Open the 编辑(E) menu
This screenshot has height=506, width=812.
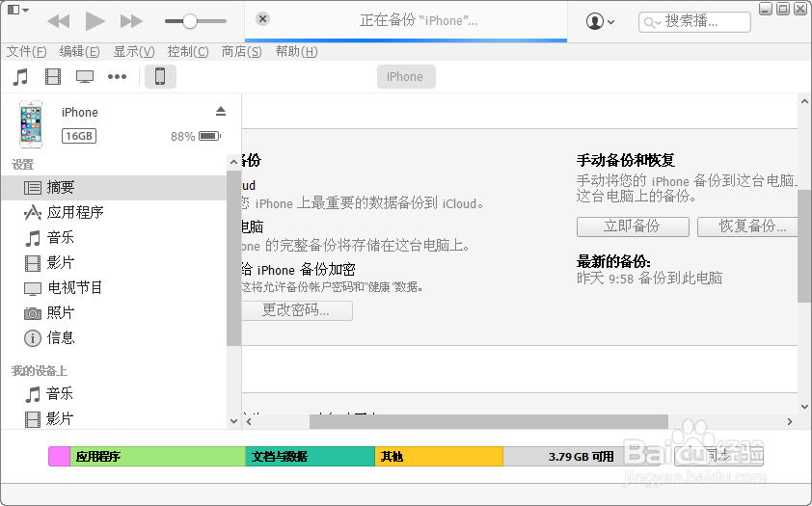79,52
